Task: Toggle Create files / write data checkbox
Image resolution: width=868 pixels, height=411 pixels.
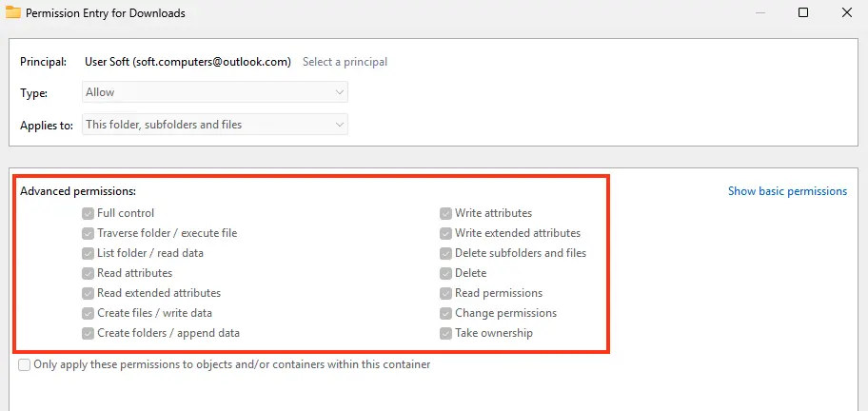Action: tap(89, 313)
